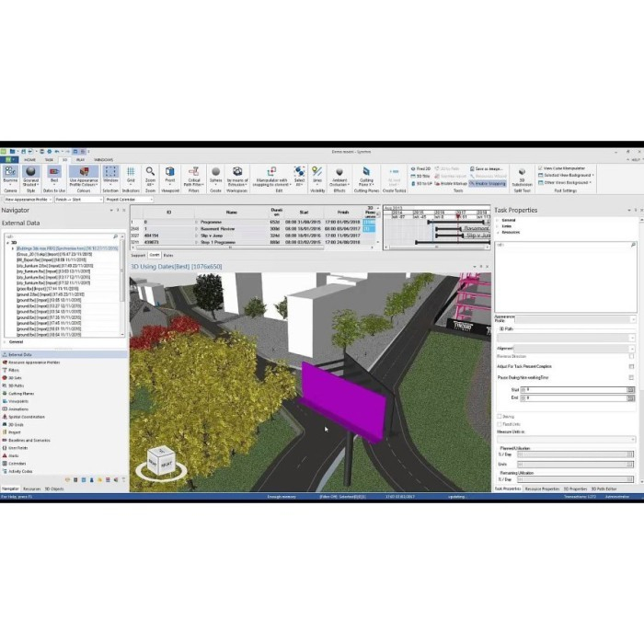Screen dimensions: 644x644
Task: Expand the Programme task row
Action: pos(196,223)
